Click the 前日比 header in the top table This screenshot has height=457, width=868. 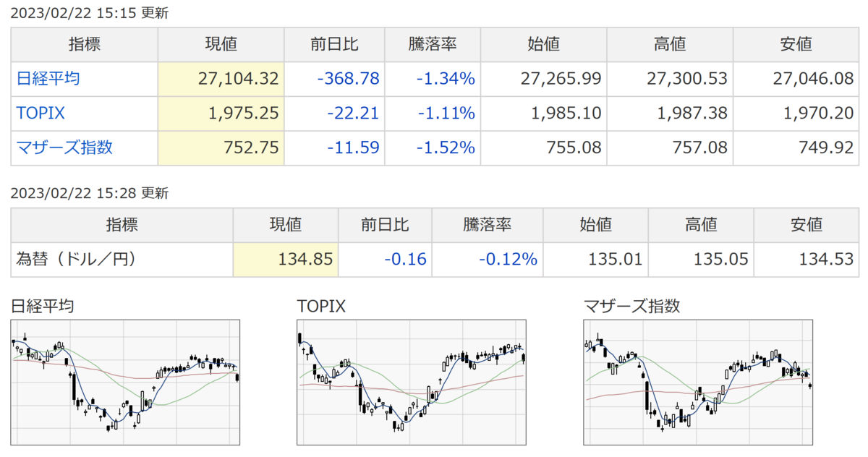[334, 44]
